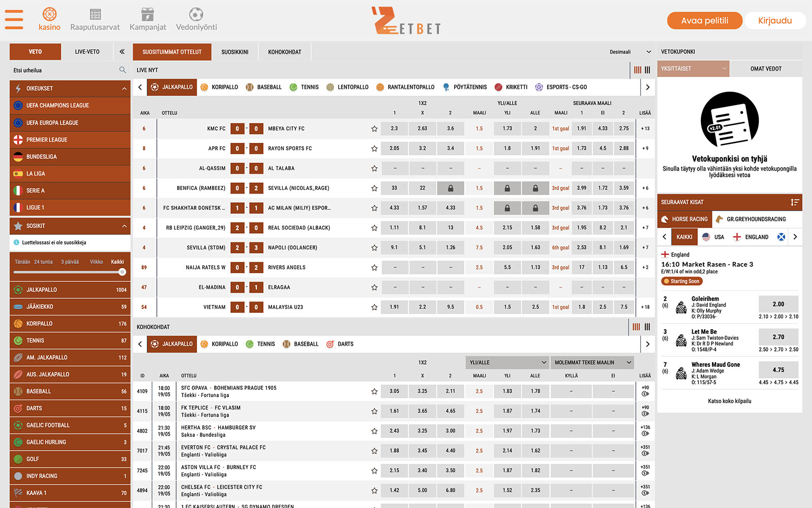The width and height of the screenshot is (812, 508).
Task: Click the Avaa pelitili button
Action: pyautogui.click(x=704, y=21)
